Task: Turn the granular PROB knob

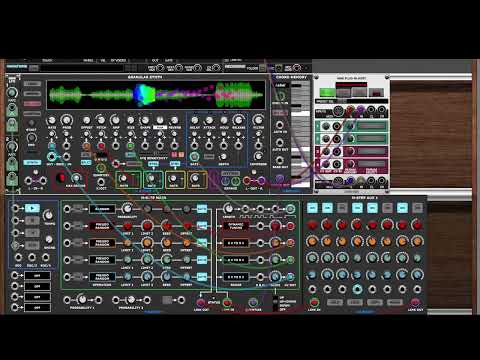Action: 66,120
